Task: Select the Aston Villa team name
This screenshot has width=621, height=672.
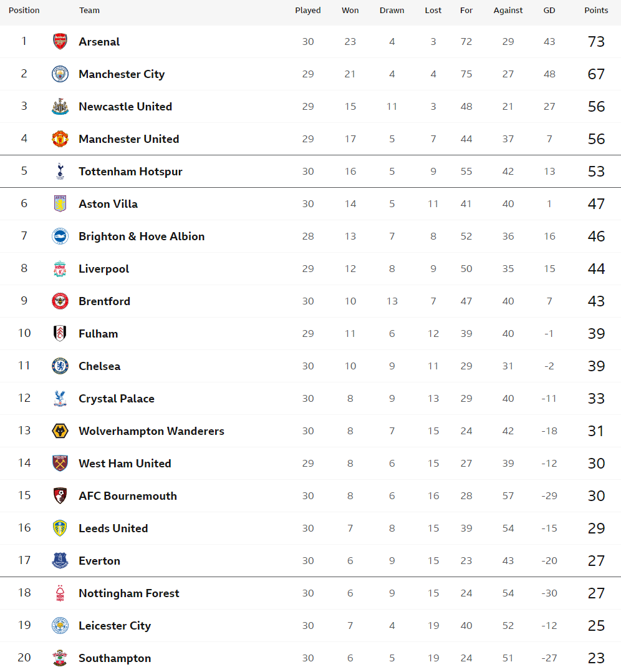Action: 108,204
